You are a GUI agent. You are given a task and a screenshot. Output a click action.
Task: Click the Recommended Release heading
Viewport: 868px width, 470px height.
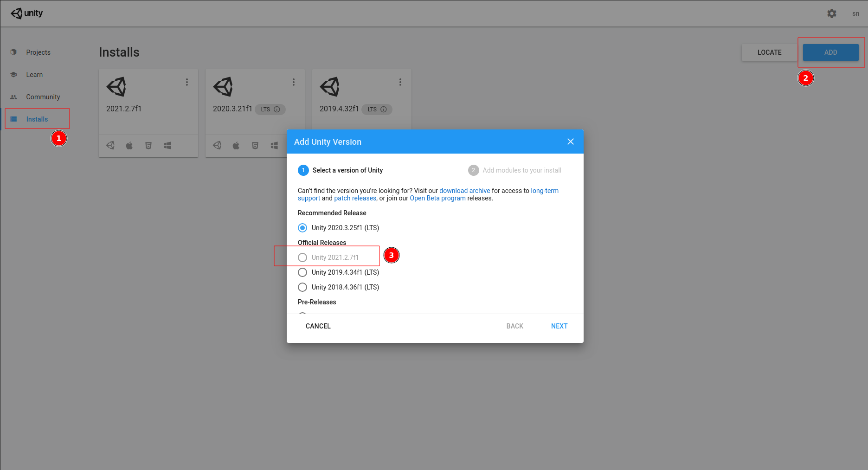pos(332,213)
